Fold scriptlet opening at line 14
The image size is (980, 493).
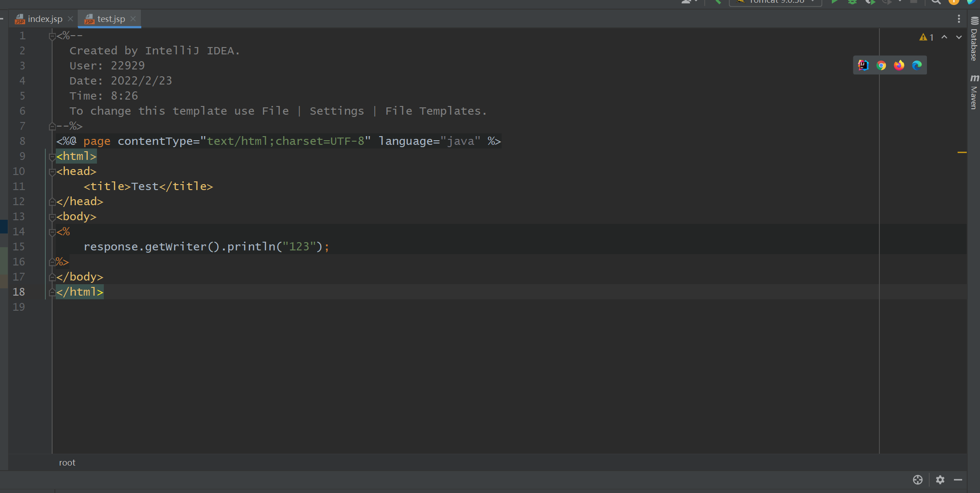(52, 232)
